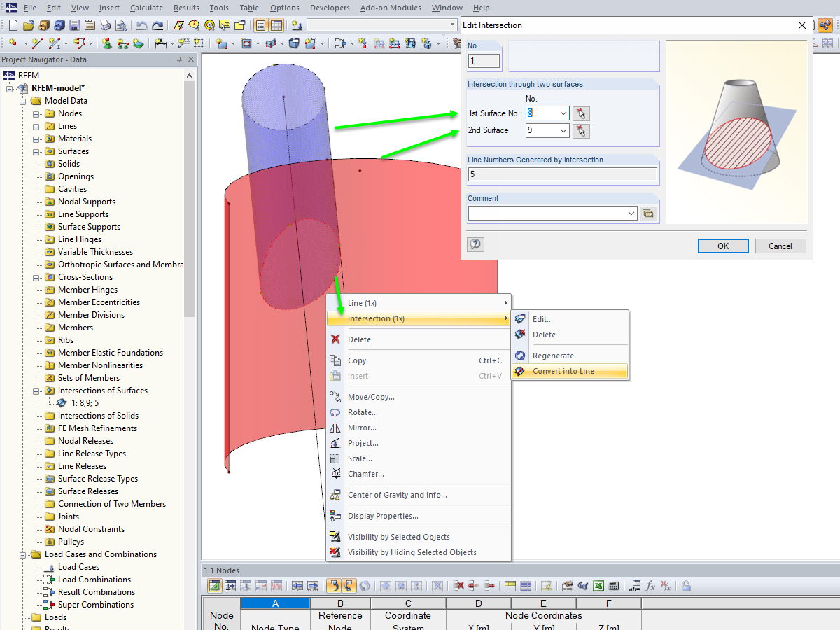Click the delete row red X icon in table toolbar
The image size is (840, 630).
[x=458, y=586]
